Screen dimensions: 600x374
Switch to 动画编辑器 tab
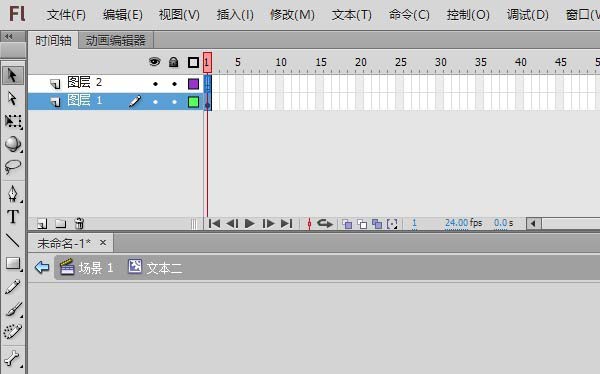[x=116, y=40]
